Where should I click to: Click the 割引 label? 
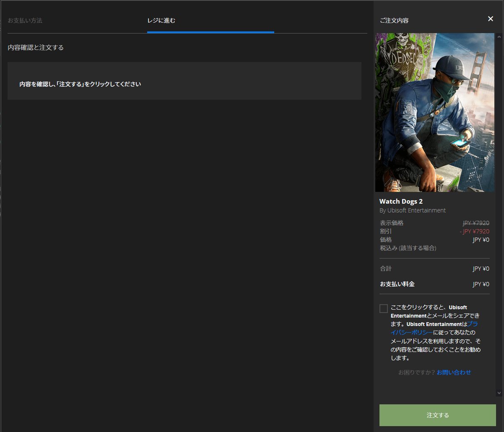click(x=386, y=231)
